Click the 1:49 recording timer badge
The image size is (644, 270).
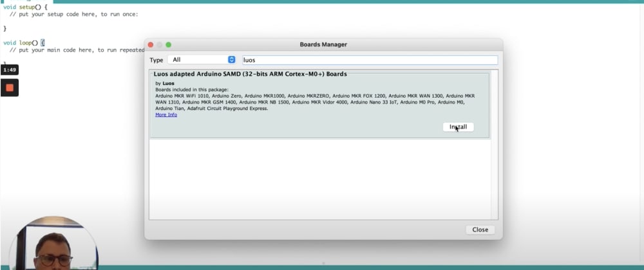pyautogui.click(x=10, y=70)
